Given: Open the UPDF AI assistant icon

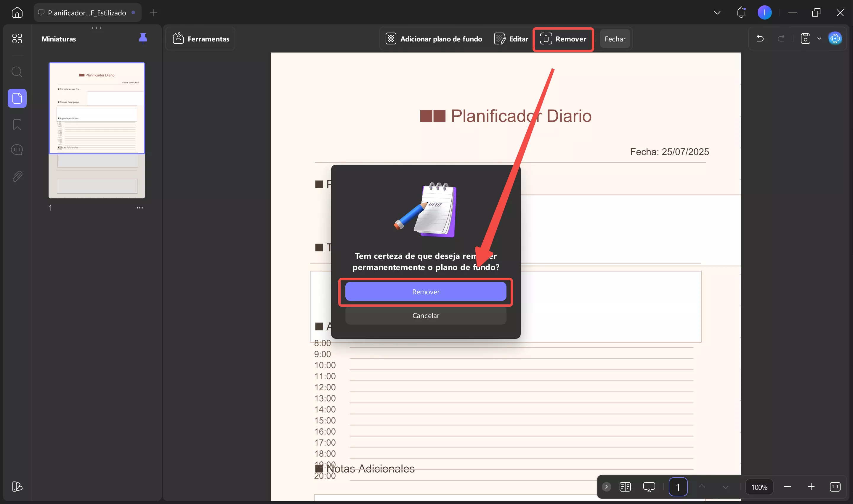Looking at the screenshot, I should (x=835, y=39).
